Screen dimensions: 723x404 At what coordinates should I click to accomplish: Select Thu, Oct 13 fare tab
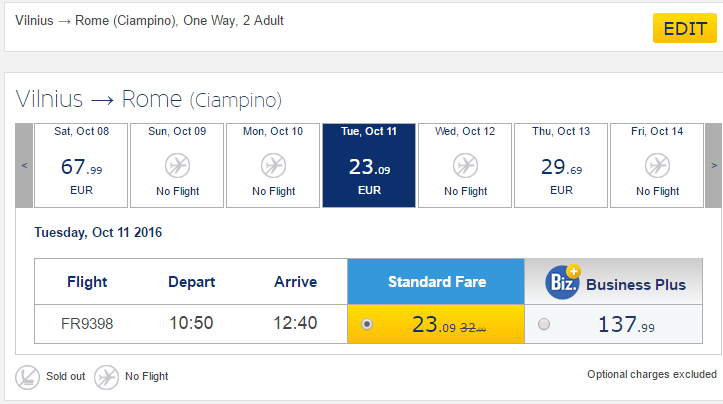click(x=561, y=165)
